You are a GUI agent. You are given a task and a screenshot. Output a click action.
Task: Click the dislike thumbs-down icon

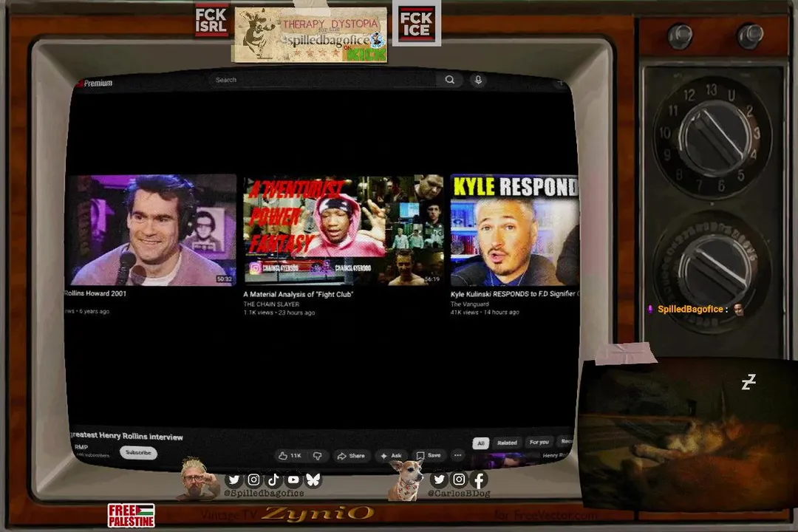[x=317, y=456]
